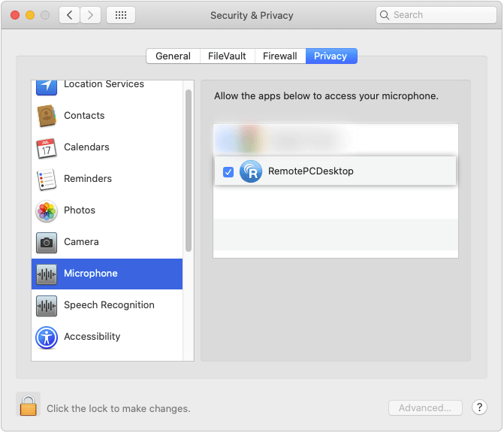Click the Location Services arrow icon

pyautogui.click(x=47, y=87)
